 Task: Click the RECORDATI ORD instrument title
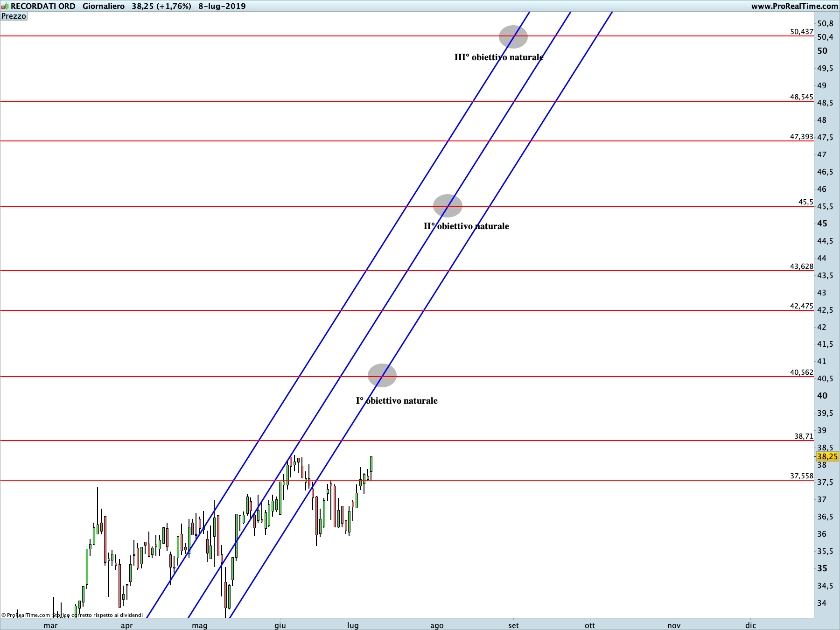click(x=43, y=6)
